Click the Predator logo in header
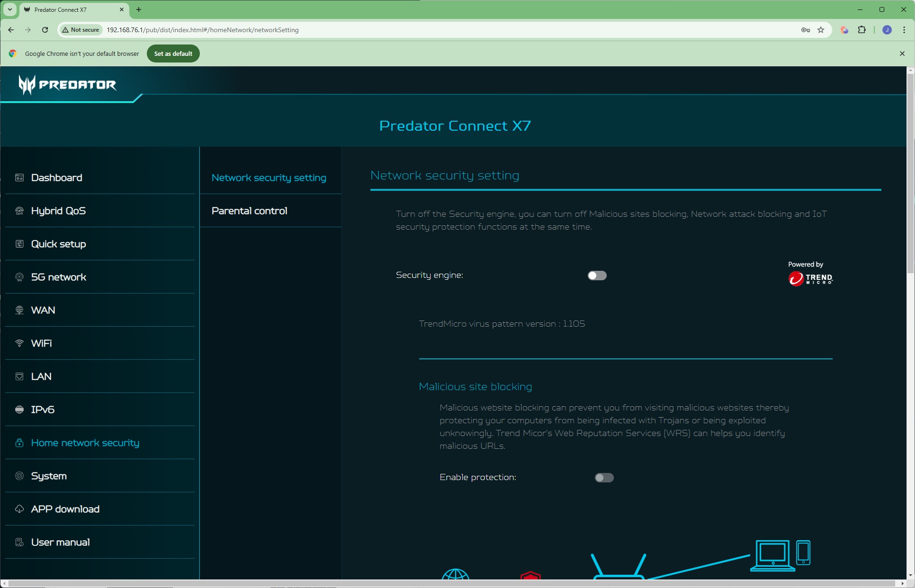 pyautogui.click(x=67, y=85)
